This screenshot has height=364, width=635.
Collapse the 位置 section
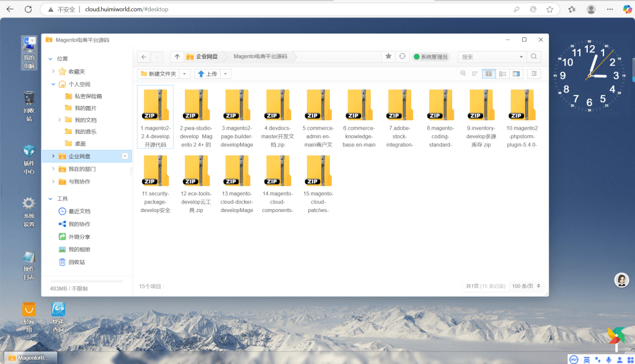(x=51, y=59)
